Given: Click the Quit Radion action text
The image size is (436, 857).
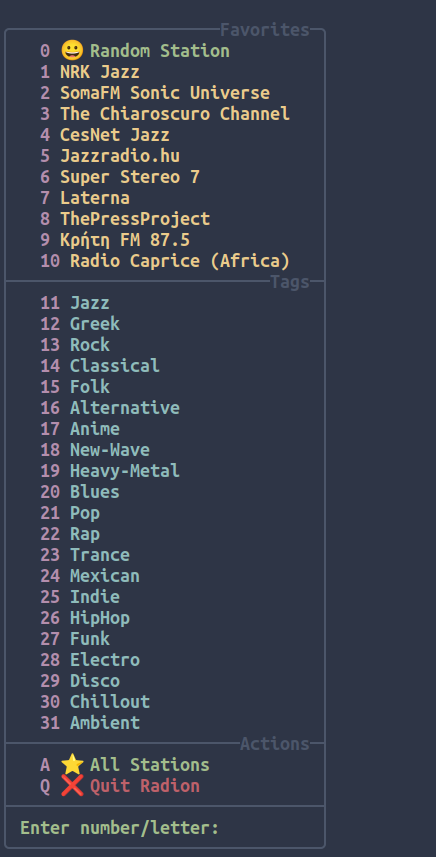Looking at the screenshot, I should (145, 786).
